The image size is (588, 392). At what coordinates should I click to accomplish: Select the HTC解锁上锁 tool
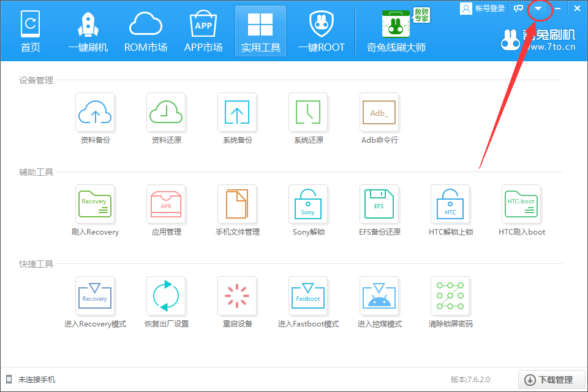450,204
